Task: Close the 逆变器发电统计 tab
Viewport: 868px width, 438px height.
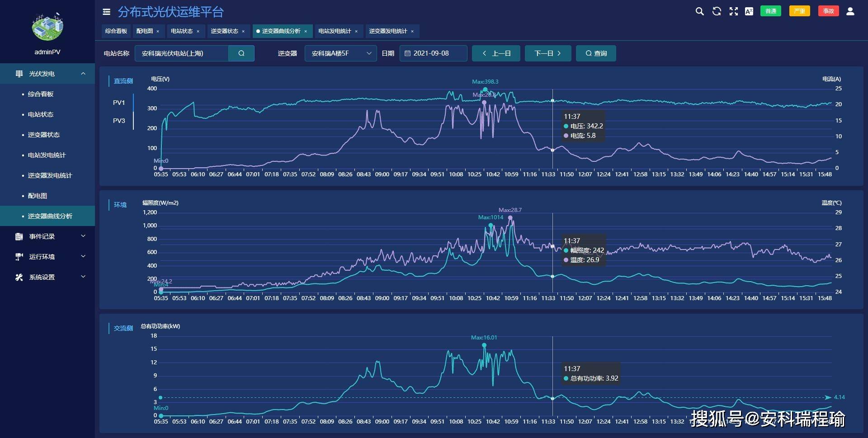Action: 412,31
